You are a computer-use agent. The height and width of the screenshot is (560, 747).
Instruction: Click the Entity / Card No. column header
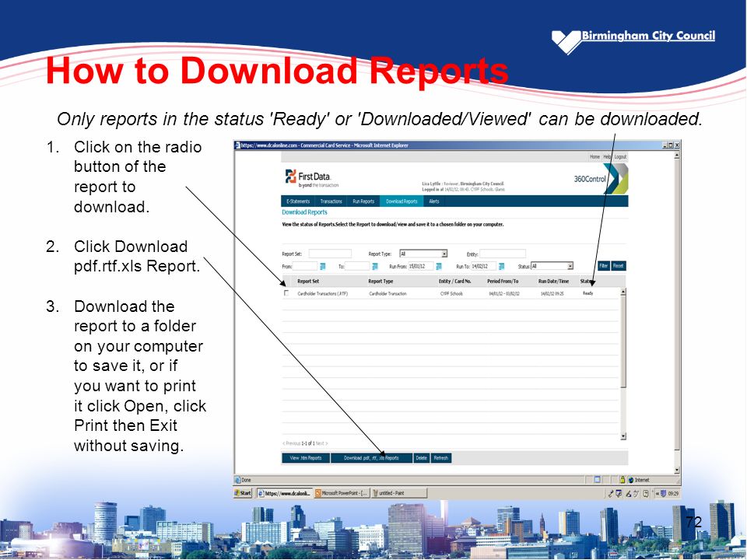click(455, 282)
